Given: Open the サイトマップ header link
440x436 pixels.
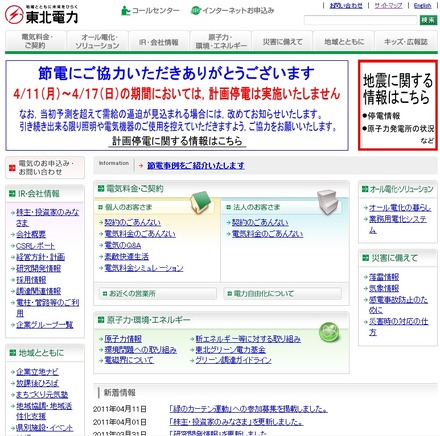Looking at the screenshot, I should click(388, 6).
